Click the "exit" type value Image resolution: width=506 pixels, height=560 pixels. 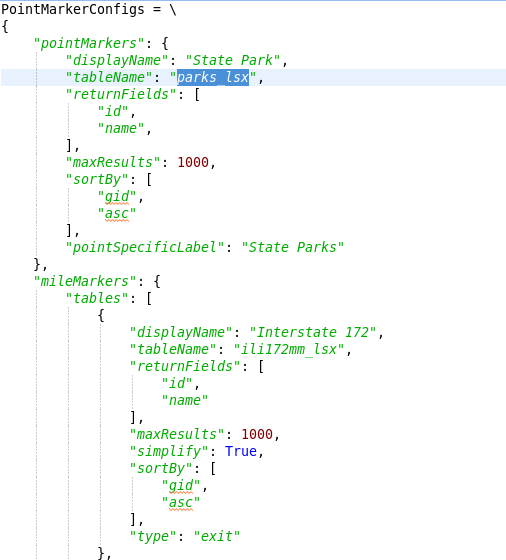coord(217,536)
